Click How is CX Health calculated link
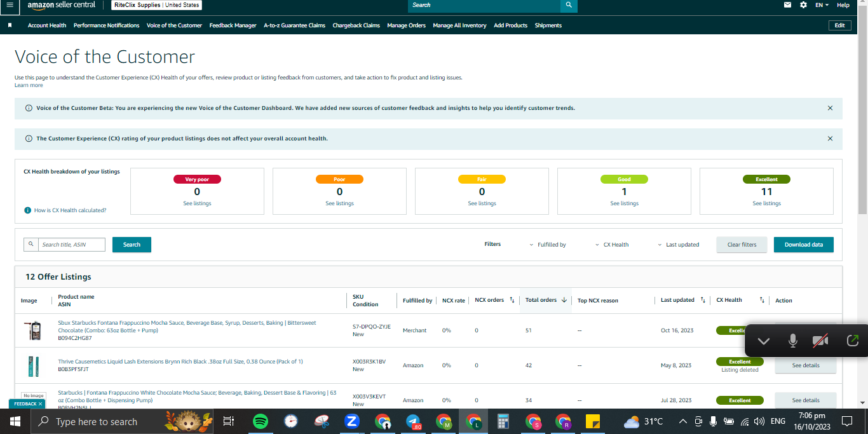This screenshot has height=434, width=868. coord(70,210)
